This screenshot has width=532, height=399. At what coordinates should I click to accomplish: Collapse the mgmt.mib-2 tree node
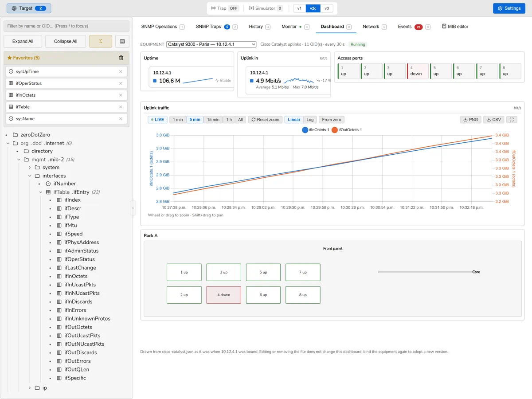coord(19,160)
